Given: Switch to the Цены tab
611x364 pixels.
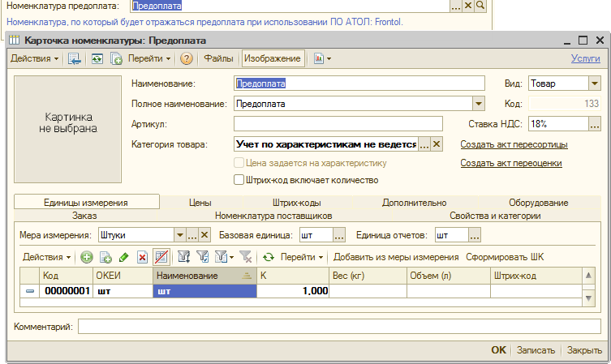Looking at the screenshot, I should [x=200, y=203].
